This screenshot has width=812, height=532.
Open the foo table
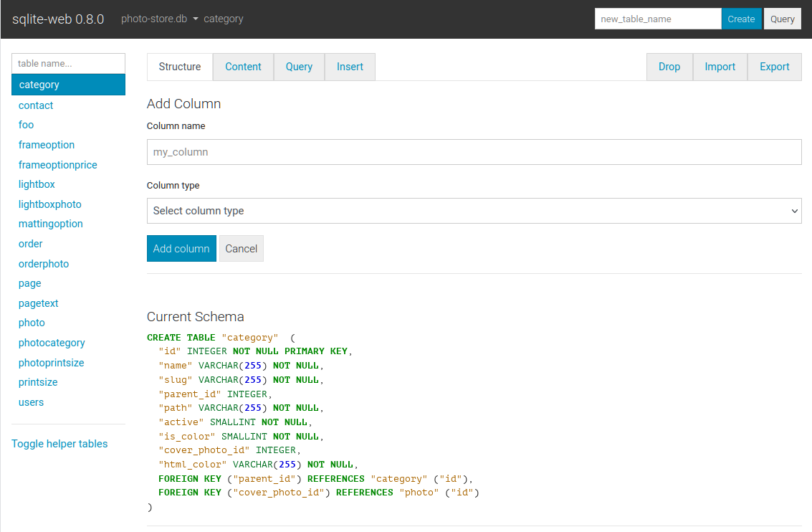(26, 125)
